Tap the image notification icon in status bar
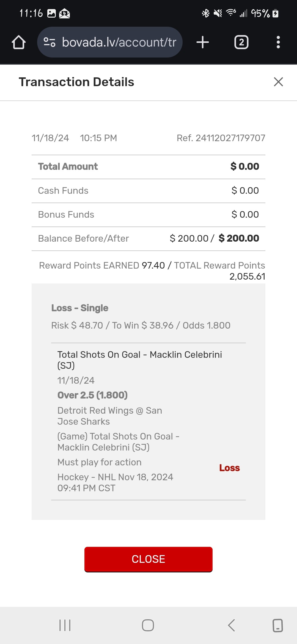This screenshot has width=297, height=644. [51, 13]
